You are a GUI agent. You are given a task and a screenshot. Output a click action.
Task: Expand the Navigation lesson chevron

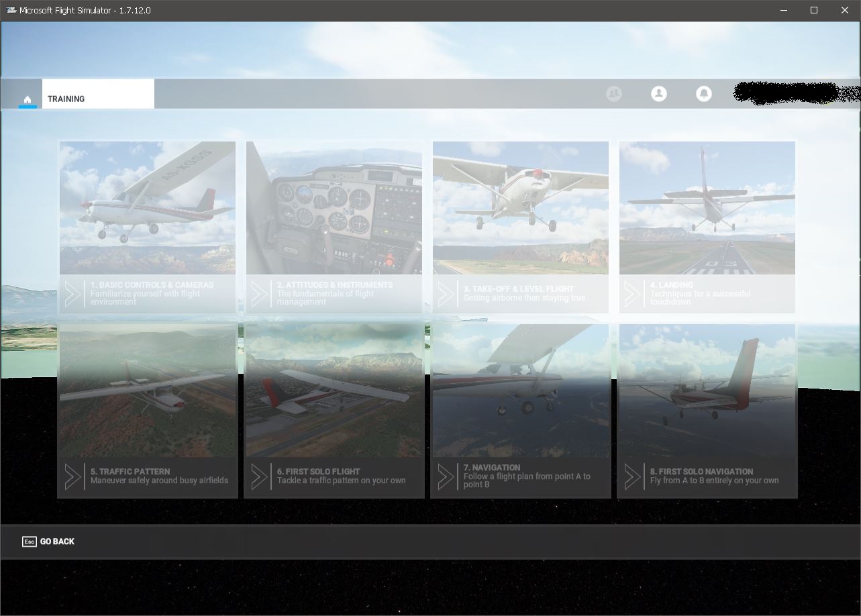click(446, 476)
